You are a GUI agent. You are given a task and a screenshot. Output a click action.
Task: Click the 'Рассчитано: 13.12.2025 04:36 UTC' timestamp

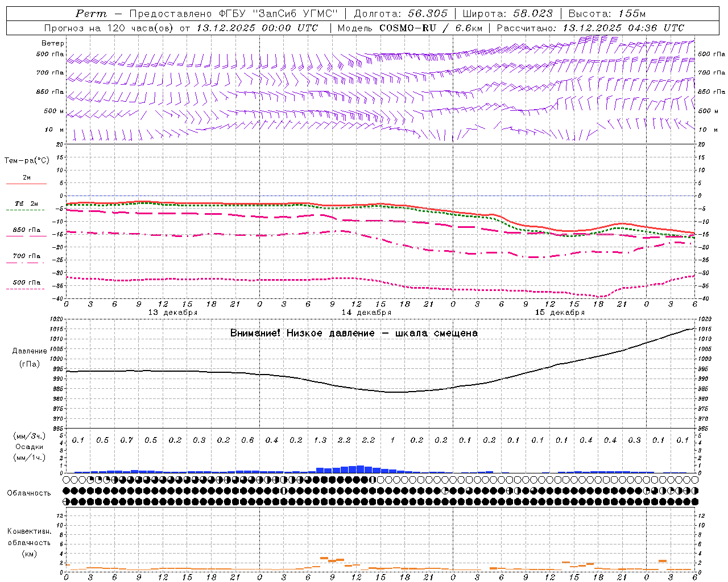590,27
